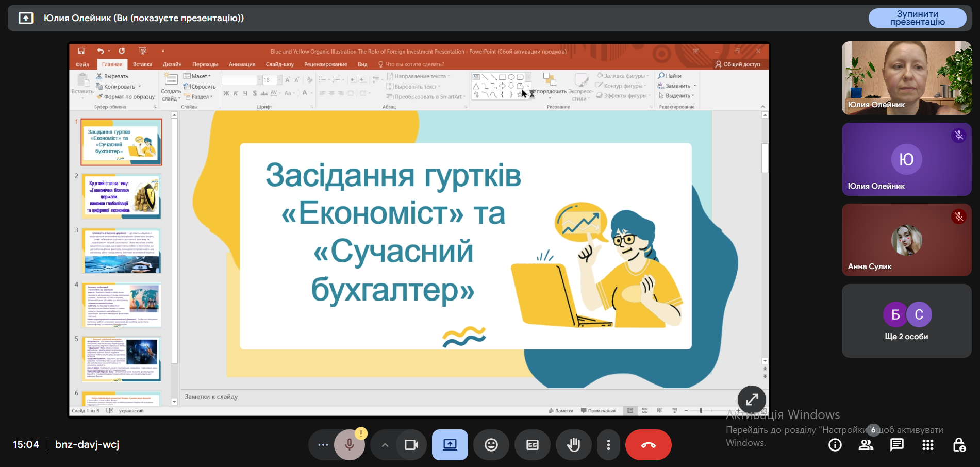Expand the 'Ще 2 особи' participants tile
980x467 pixels.
tap(906, 321)
